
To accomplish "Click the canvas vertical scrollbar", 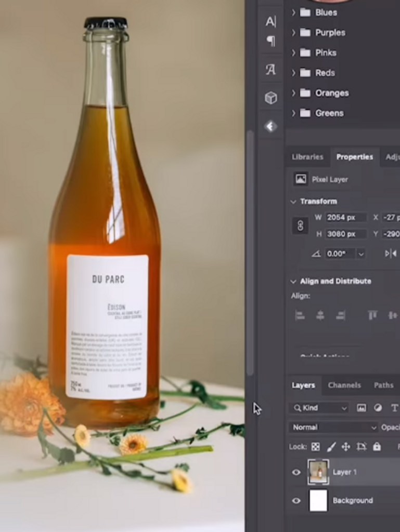I will tap(250, 253).
